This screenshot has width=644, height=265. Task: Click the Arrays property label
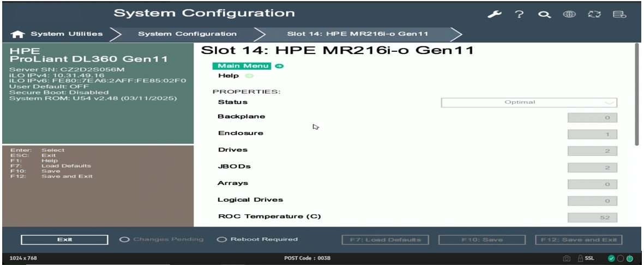tap(233, 183)
